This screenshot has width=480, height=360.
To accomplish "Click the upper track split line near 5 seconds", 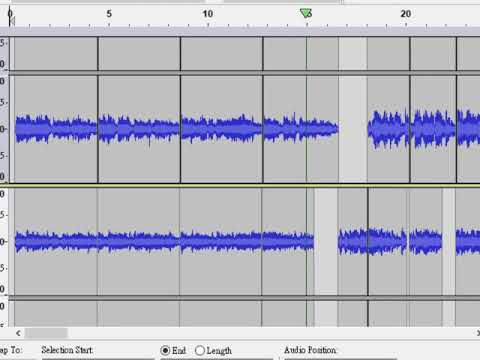I will tap(98, 129).
